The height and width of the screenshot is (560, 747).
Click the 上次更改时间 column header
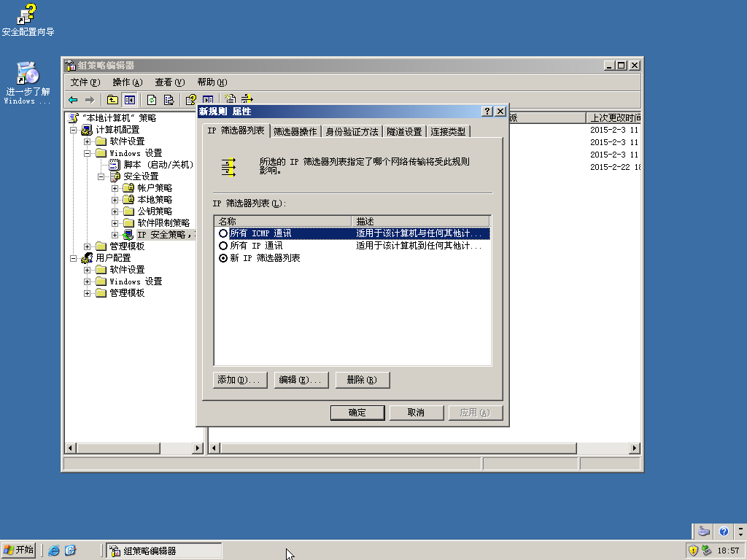(614, 117)
